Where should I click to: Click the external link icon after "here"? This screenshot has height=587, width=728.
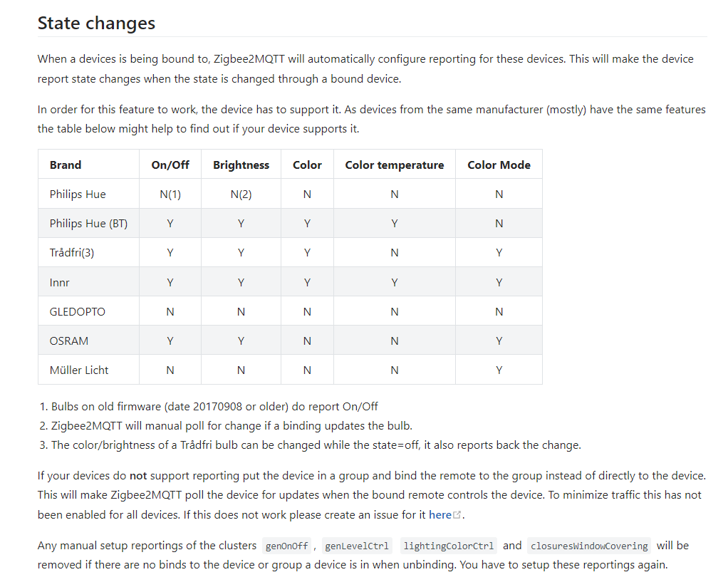(457, 515)
